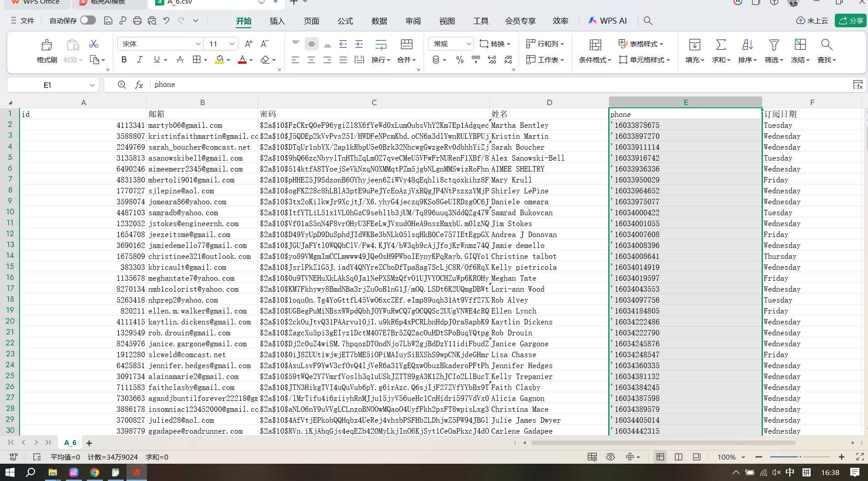
Task: Apply Underline formatting
Action: tap(157, 60)
